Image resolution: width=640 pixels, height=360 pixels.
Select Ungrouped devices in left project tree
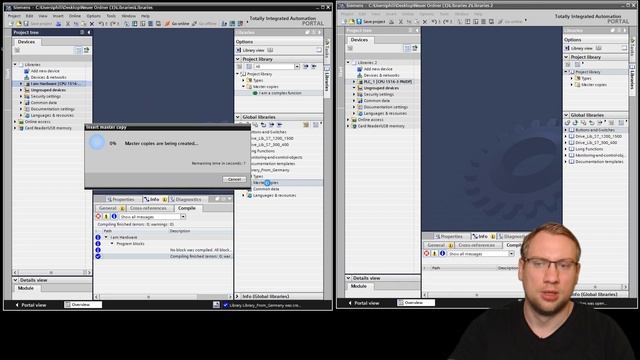click(48, 90)
